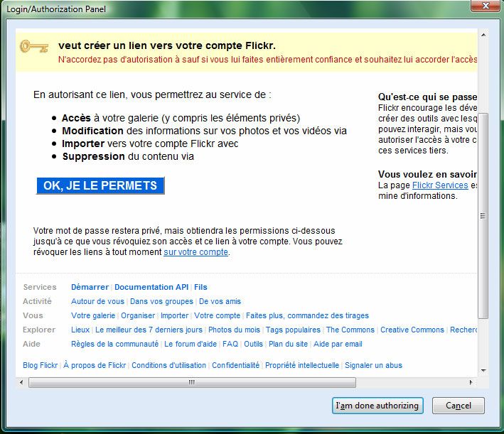Open Votre galerie link
Screen dimensions: 504x434
[x=93, y=315]
